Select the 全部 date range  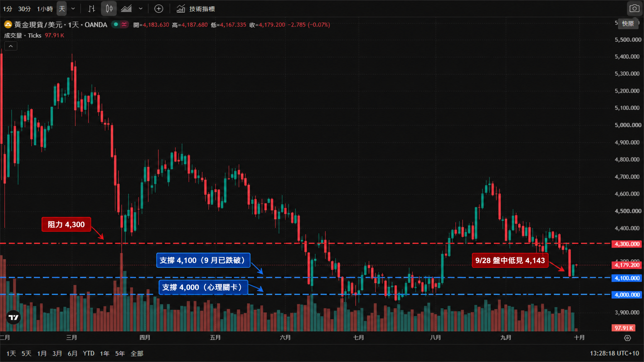[137, 354]
